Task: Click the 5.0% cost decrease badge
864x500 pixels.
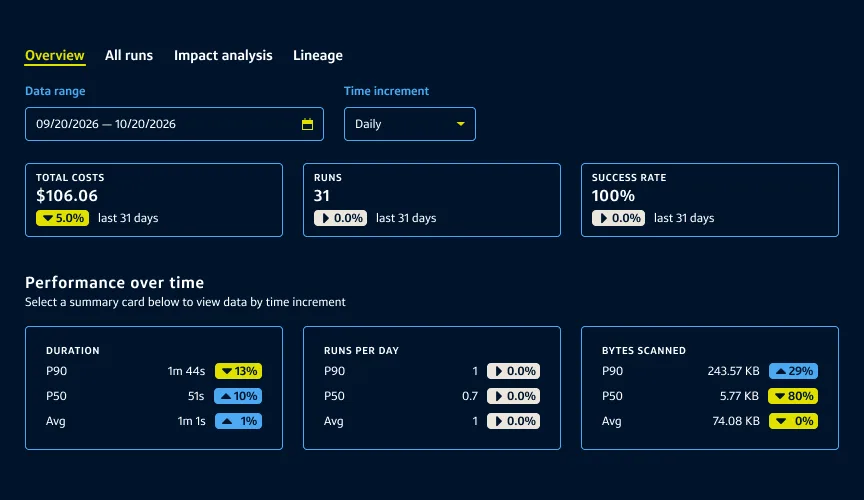Action: click(62, 218)
